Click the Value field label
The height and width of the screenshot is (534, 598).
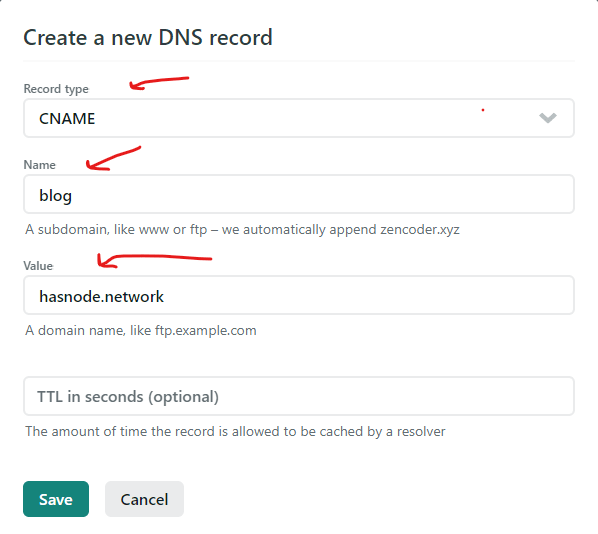click(x=38, y=265)
